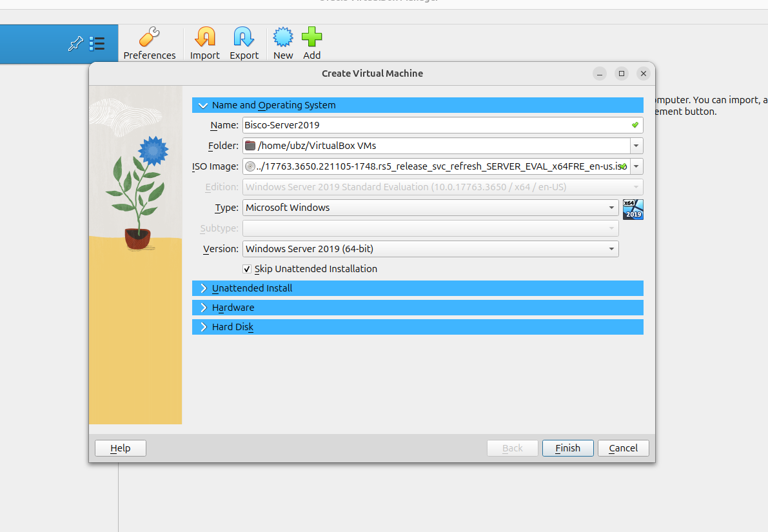This screenshot has height=532, width=768.
Task: Open the Type dropdown
Action: pyautogui.click(x=430, y=208)
